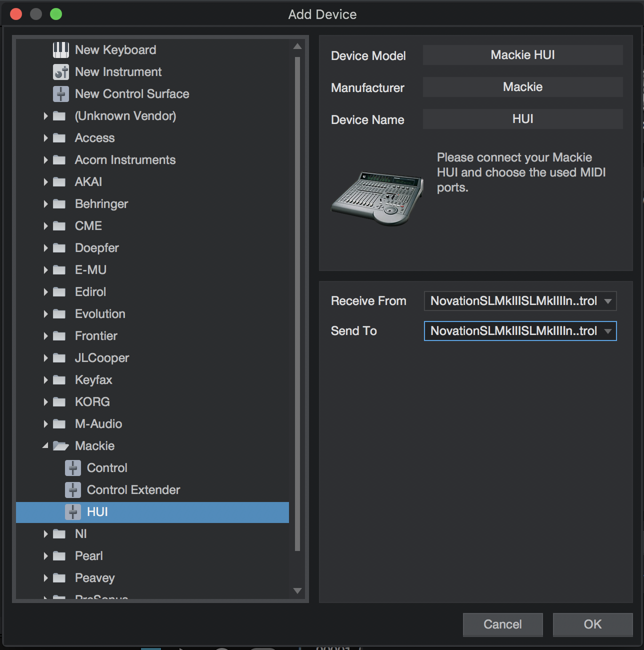Click the green zoom window button
Image resolution: width=644 pixels, height=650 pixels.
(56, 14)
